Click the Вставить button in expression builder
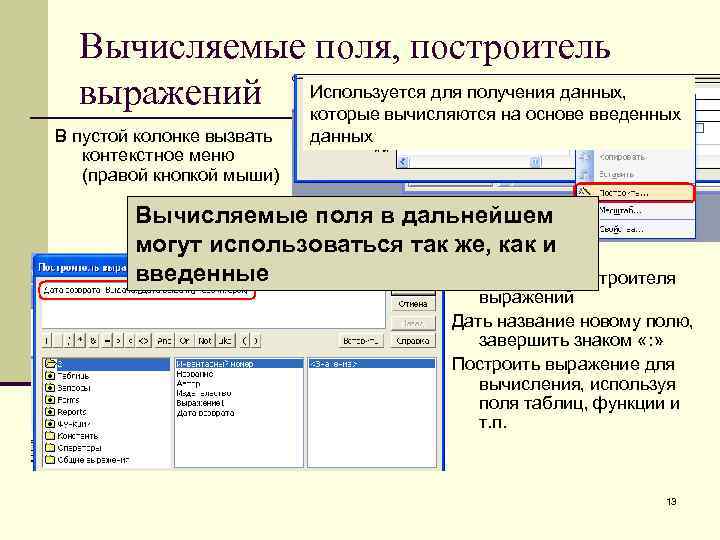This screenshot has width=720, height=540. click(360, 341)
